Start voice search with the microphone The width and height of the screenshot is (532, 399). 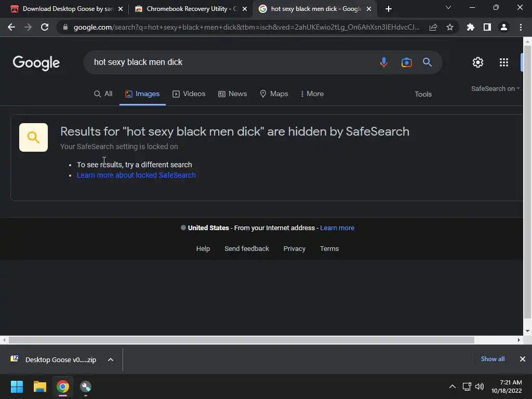(384, 62)
